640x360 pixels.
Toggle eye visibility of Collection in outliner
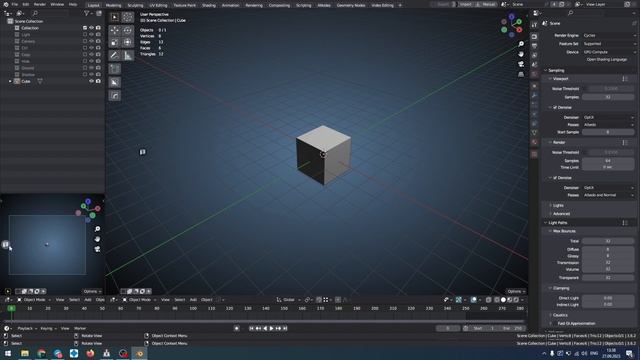click(91, 28)
